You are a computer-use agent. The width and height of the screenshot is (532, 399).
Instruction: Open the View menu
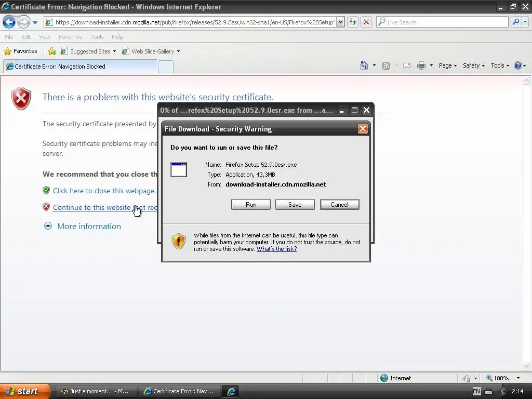click(x=45, y=37)
